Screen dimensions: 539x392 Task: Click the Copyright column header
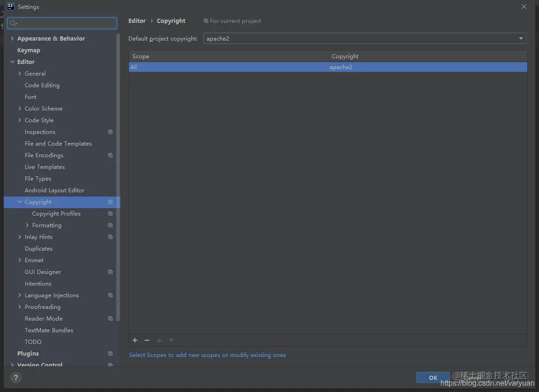pos(427,56)
